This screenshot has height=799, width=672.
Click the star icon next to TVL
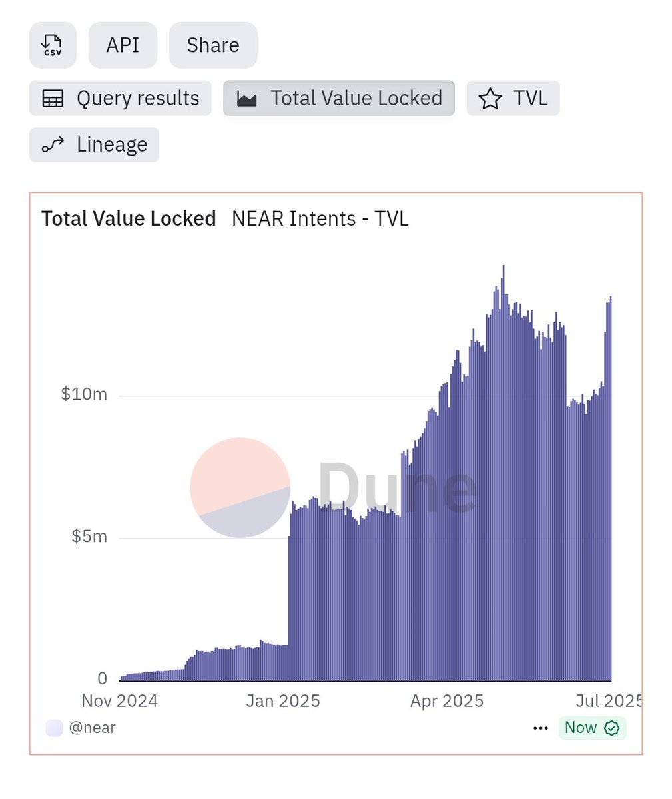pos(490,99)
